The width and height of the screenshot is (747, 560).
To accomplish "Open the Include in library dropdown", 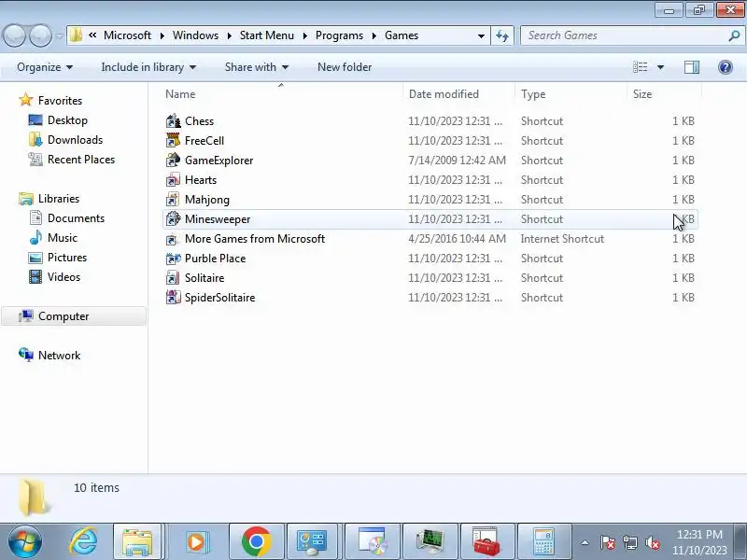I will click(148, 67).
